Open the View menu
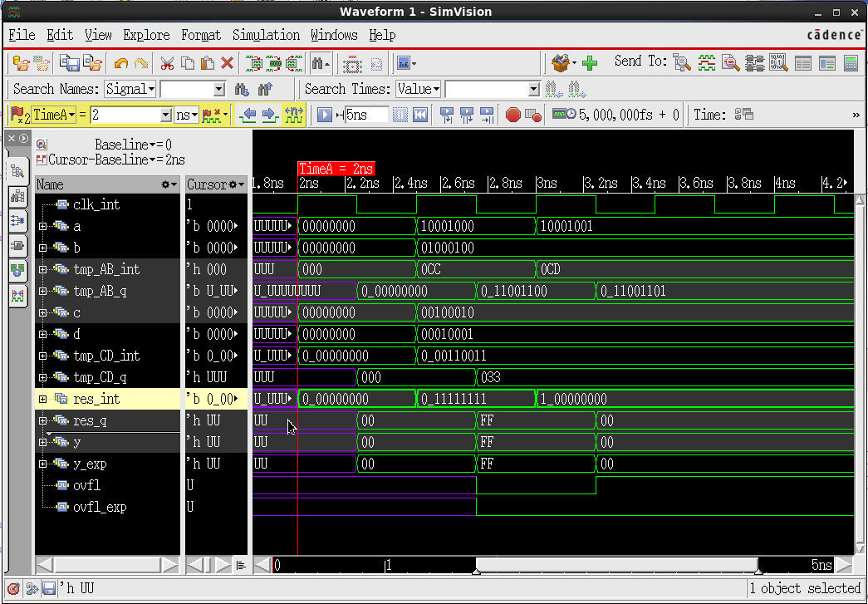 (98, 35)
